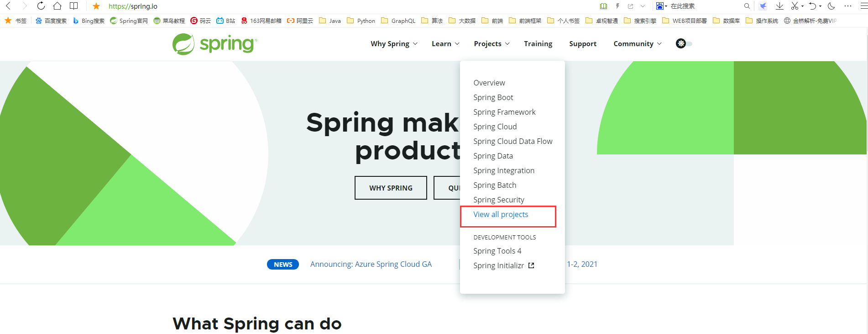Select Spring Cloud project

[495, 127]
